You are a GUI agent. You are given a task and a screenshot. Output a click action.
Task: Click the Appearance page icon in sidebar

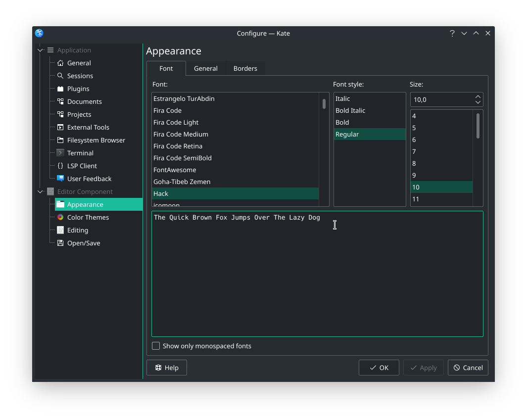tap(60, 204)
